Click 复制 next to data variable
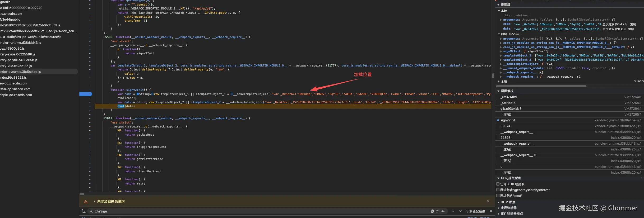Image resolution: width=644 pixels, height=218 pixels. pyautogui.click(x=631, y=29)
